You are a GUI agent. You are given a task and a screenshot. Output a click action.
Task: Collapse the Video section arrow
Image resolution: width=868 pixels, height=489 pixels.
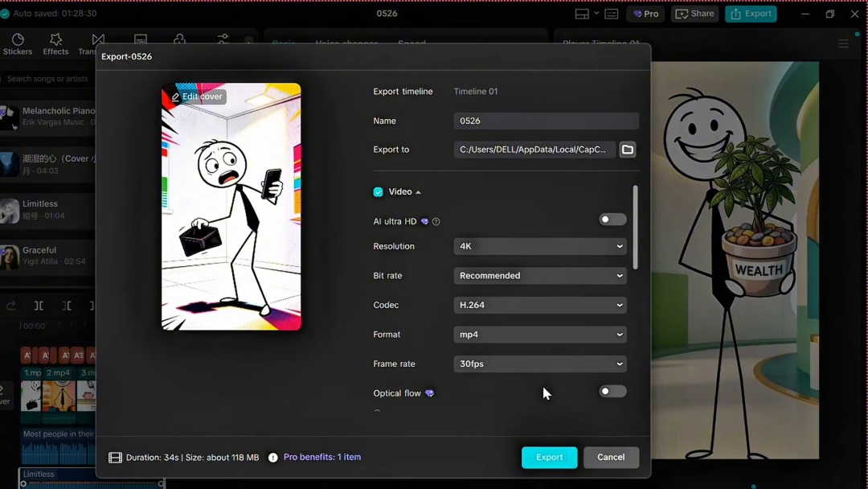[x=419, y=192]
